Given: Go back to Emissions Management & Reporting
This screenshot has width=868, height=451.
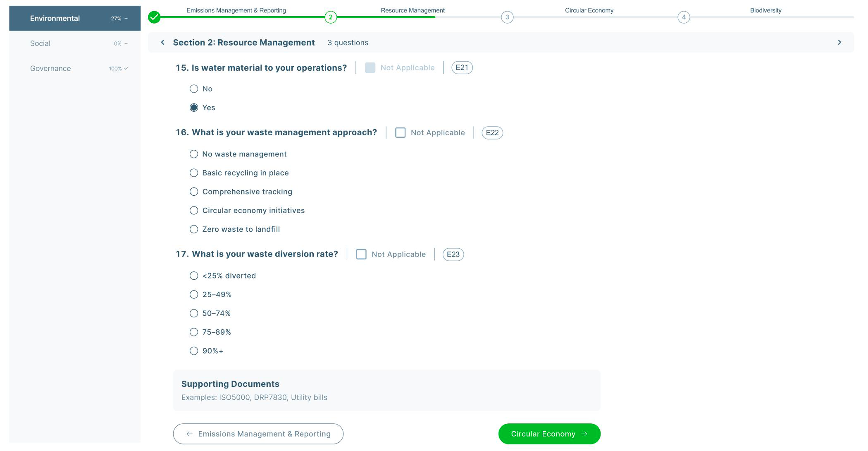Looking at the screenshot, I should [258, 434].
